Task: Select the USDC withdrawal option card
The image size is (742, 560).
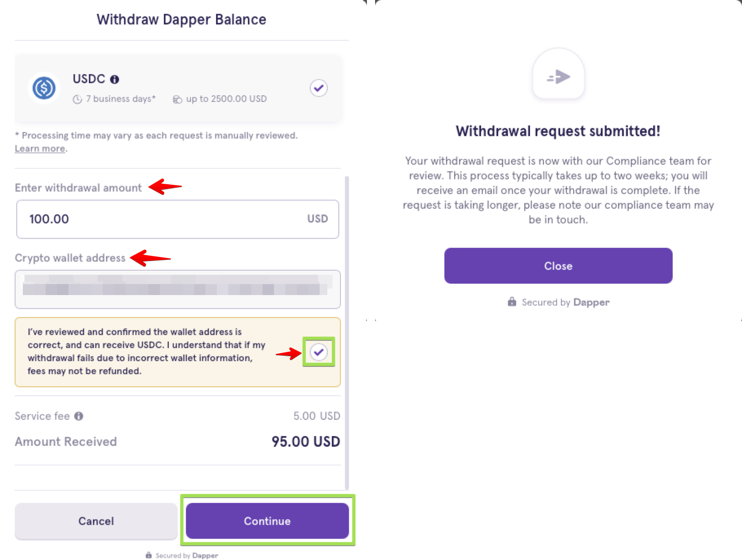Action: pos(178,88)
